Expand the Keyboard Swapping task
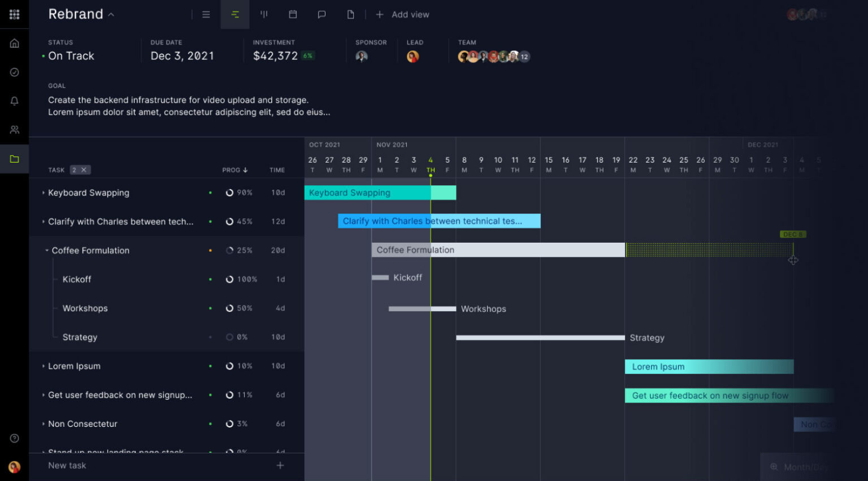 click(42, 193)
